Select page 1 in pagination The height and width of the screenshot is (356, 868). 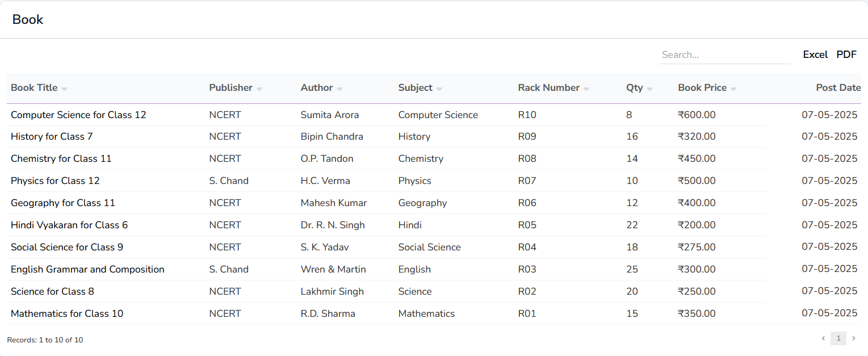[838, 338]
